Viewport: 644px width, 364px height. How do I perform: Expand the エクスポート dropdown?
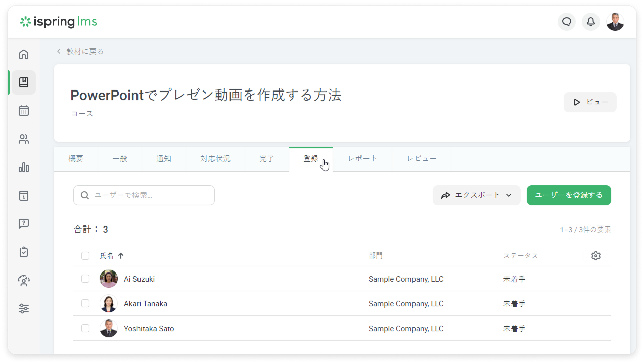tap(476, 195)
